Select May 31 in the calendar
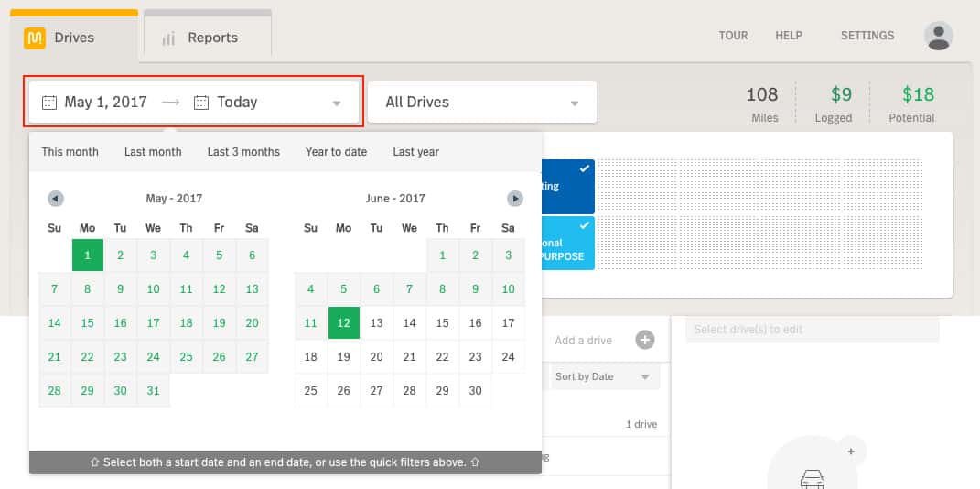The width and height of the screenshot is (980, 489). pyautogui.click(x=153, y=391)
